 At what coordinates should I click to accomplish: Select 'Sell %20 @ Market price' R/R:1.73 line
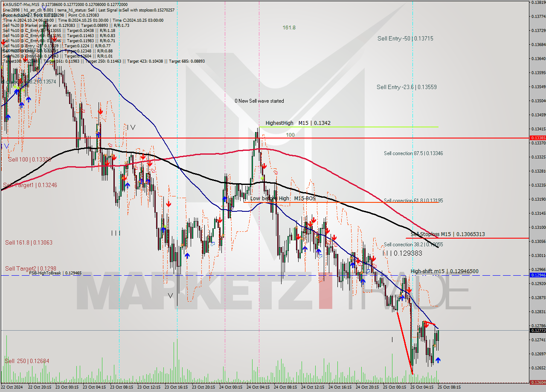66,25
